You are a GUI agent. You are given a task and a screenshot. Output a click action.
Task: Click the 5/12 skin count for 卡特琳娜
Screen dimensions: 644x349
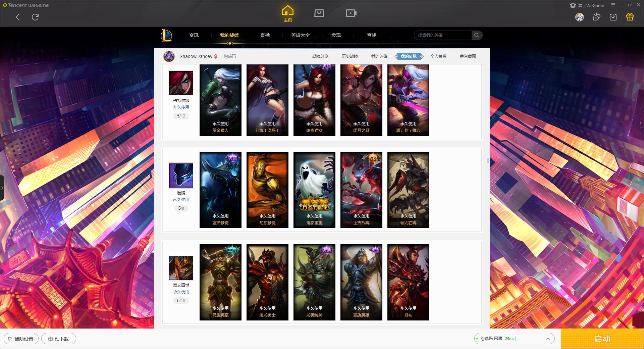(181, 116)
